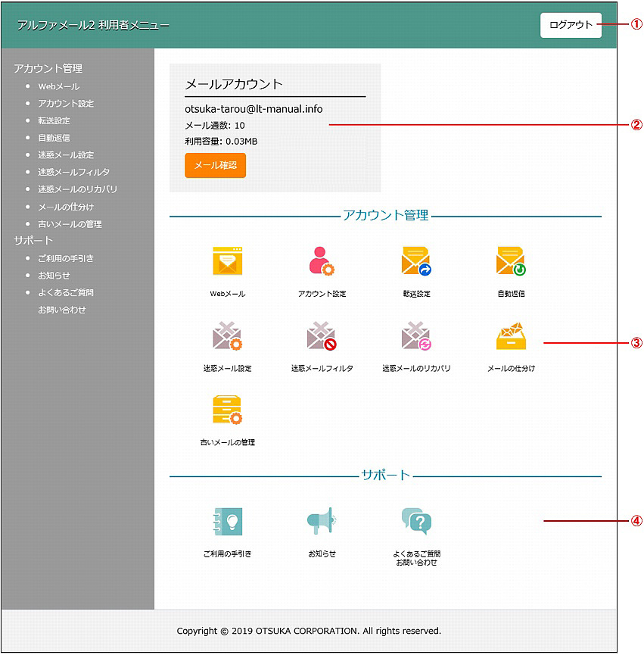Click お問い合わせ in the sidebar

tap(62, 310)
